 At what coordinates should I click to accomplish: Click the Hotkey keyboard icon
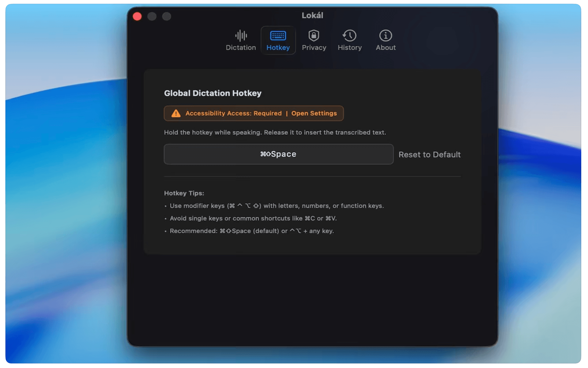point(278,36)
